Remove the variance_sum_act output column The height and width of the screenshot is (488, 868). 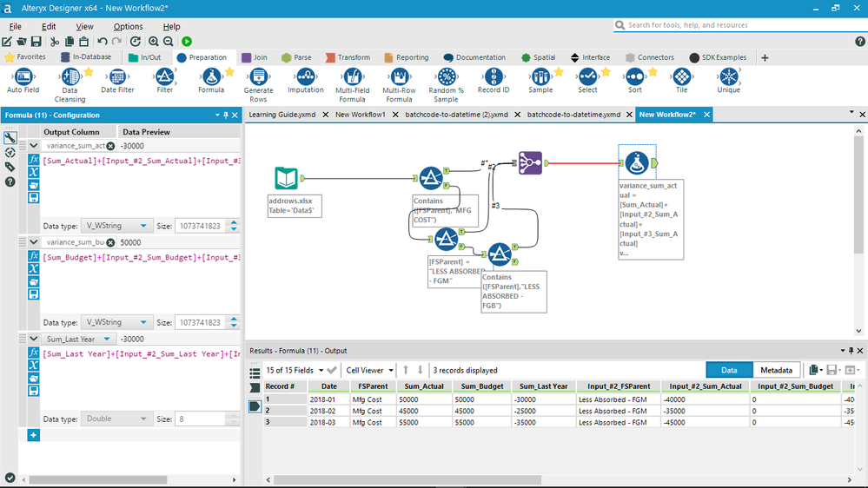coord(110,146)
